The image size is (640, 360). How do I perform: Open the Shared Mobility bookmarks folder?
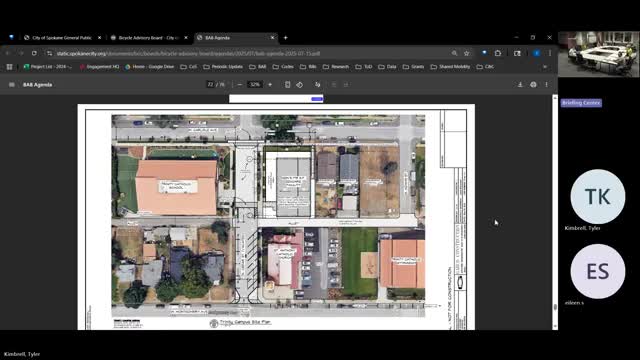point(450,67)
